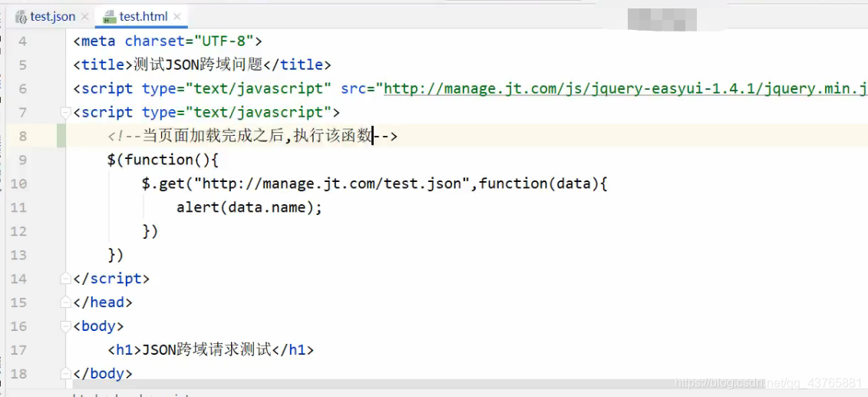Click the green change marker on line 8

click(x=61, y=136)
